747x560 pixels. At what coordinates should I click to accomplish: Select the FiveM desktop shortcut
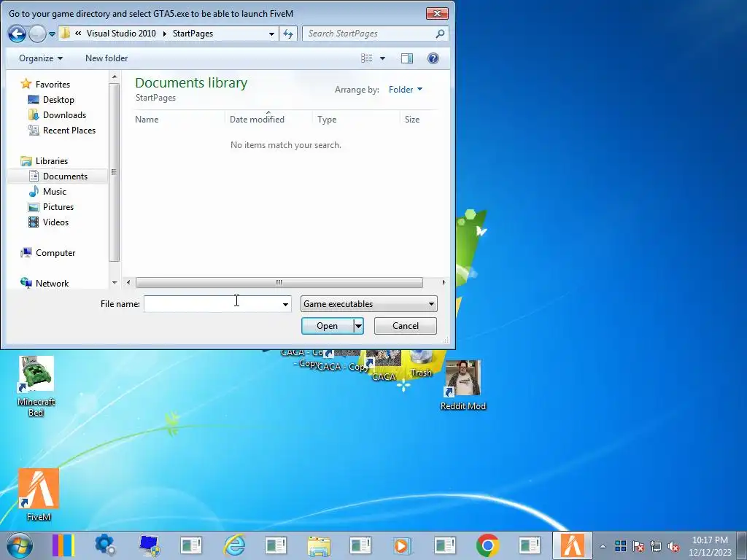coord(39,495)
